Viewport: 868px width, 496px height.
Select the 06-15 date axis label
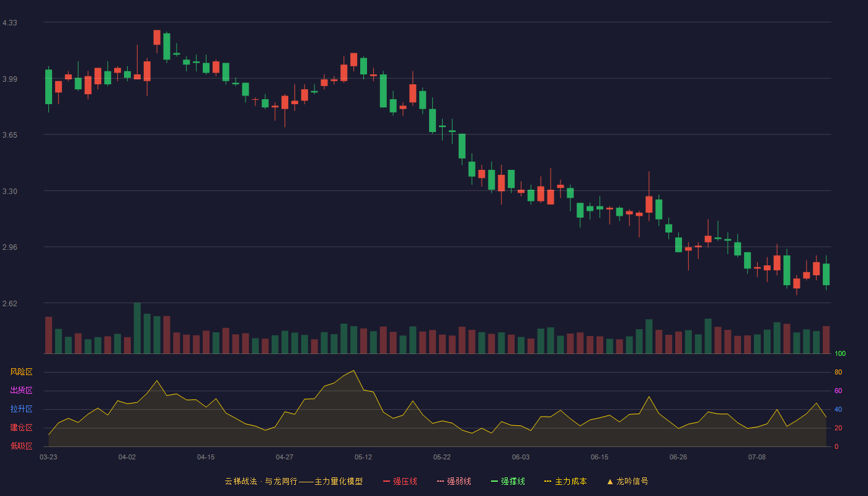(x=600, y=457)
